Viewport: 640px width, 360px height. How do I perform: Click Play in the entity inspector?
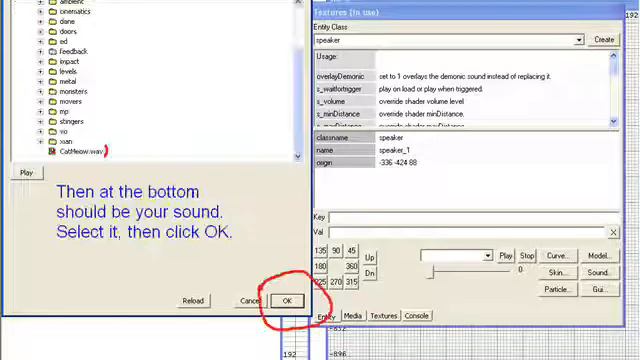tap(506, 256)
